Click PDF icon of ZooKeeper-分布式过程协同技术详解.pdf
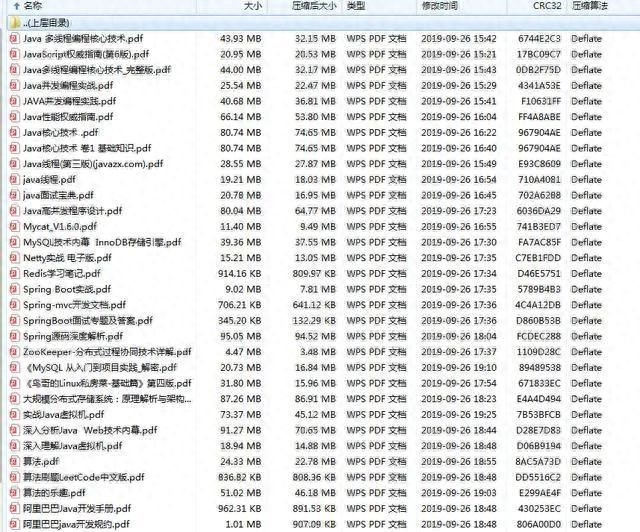This screenshot has width=640, height=532. (x=14, y=352)
